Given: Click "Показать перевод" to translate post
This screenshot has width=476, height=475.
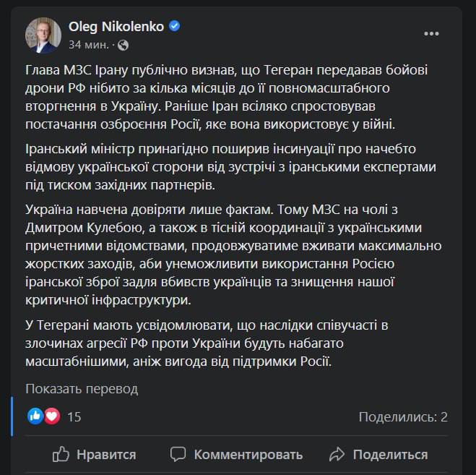Looking at the screenshot, I should click(82, 388).
